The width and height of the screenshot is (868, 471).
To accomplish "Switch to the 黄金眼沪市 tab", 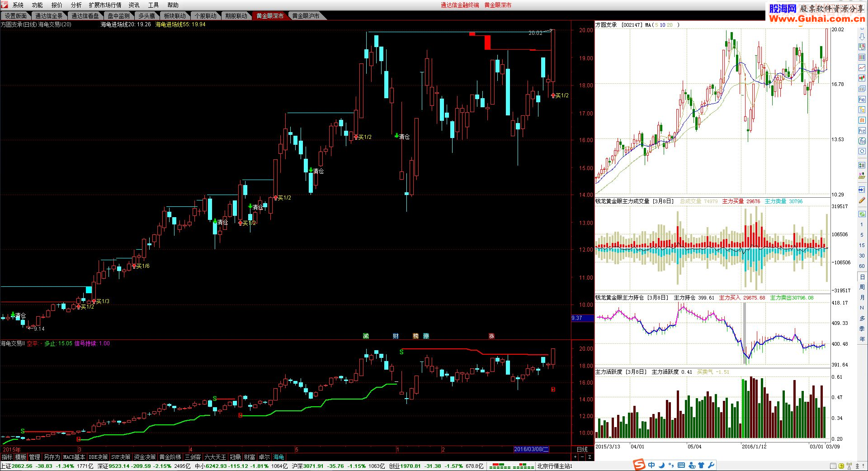I will click(306, 16).
